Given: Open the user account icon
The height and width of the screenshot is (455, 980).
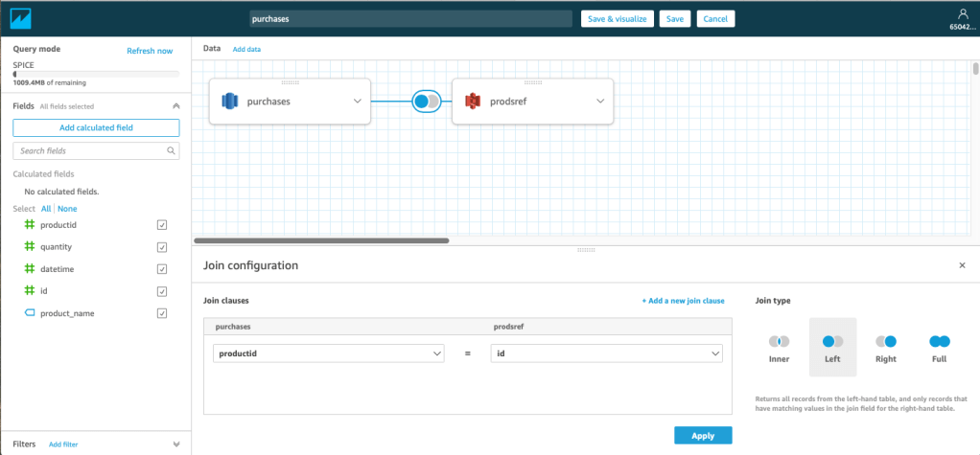Looking at the screenshot, I should (x=962, y=13).
